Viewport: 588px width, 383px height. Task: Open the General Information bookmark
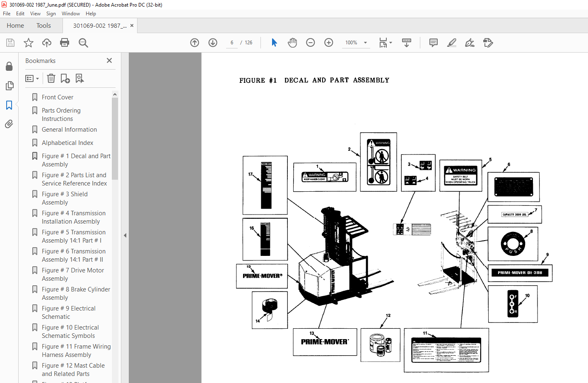point(69,130)
